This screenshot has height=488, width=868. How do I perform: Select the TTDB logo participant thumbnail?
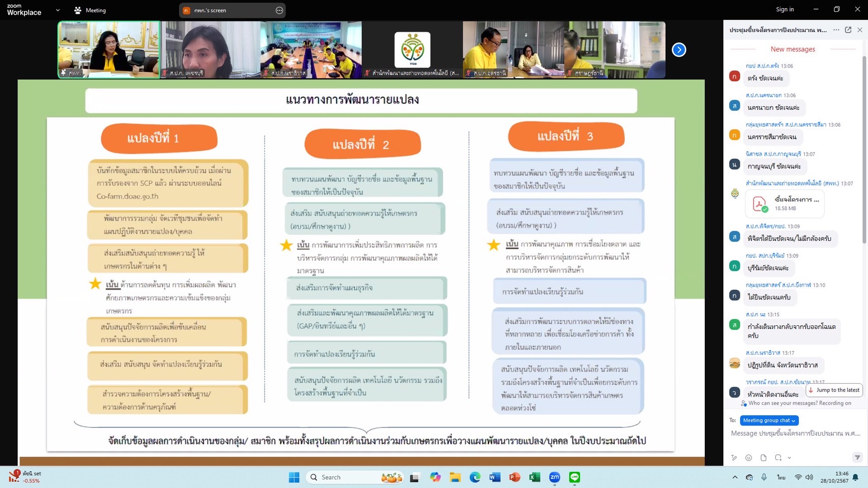point(412,50)
